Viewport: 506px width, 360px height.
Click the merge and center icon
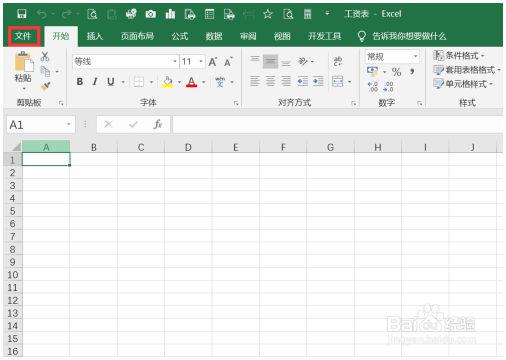click(x=338, y=81)
